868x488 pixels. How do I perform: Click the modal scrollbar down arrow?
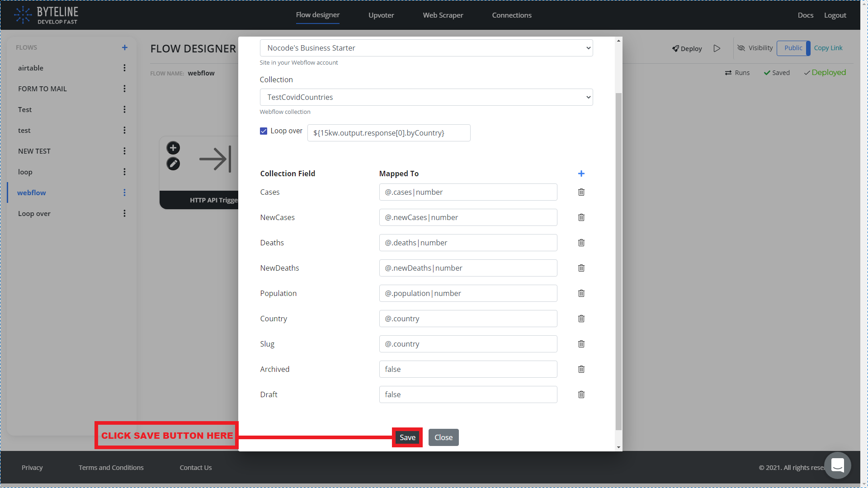[618, 447]
